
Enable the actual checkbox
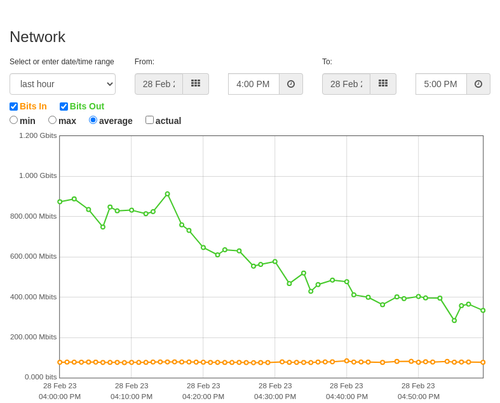click(x=150, y=120)
